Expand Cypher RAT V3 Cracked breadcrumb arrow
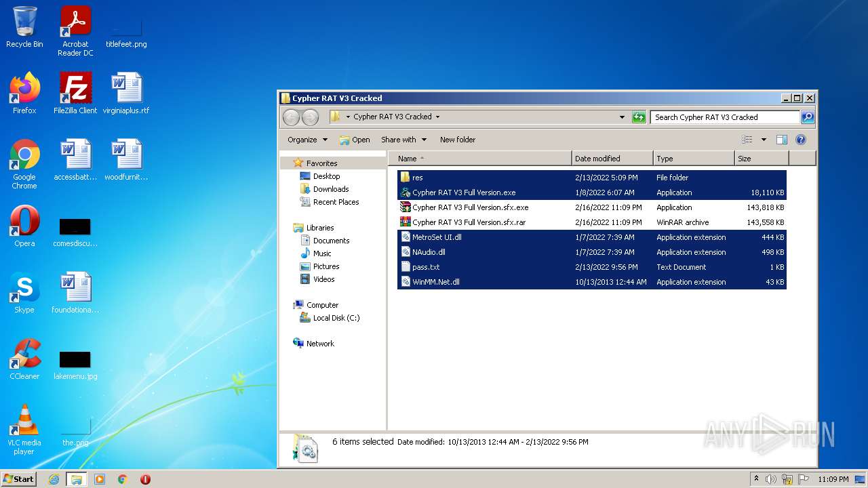Viewport: 868px width, 488px height. (x=437, y=117)
